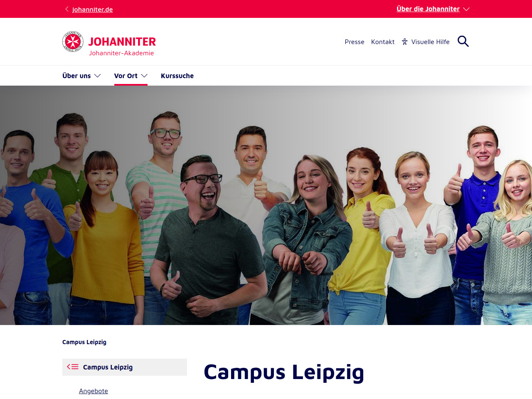Click the hero image of students
Screen dimensions: 532x399
(266, 205)
